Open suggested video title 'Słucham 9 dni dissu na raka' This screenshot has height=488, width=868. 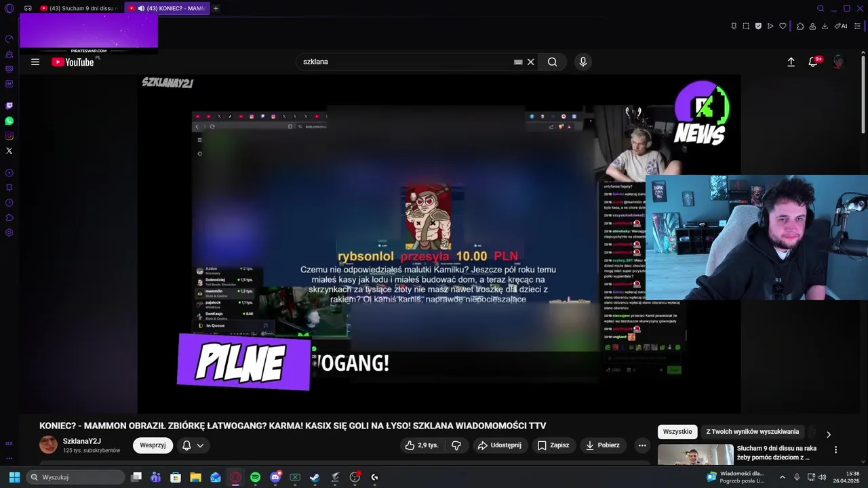pos(776,453)
